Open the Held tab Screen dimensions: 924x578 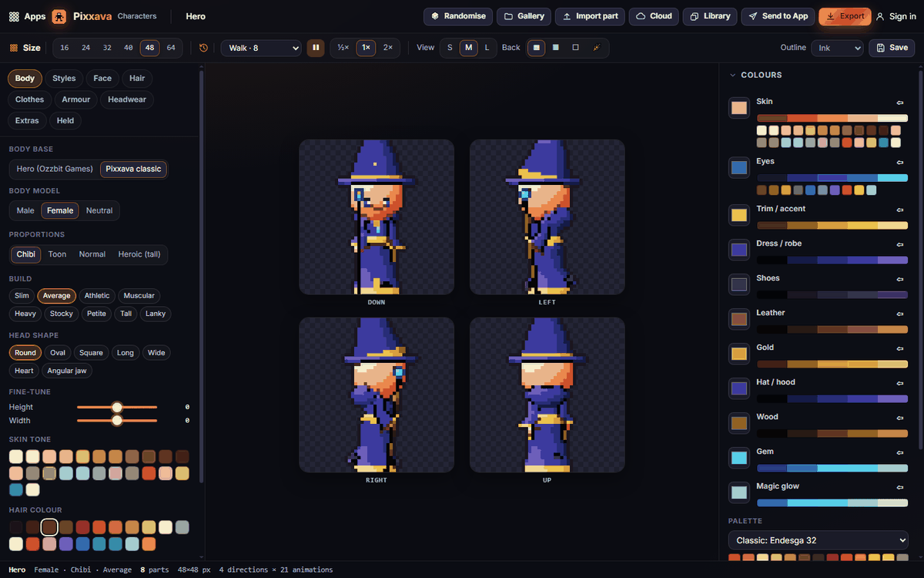pyautogui.click(x=65, y=120)
